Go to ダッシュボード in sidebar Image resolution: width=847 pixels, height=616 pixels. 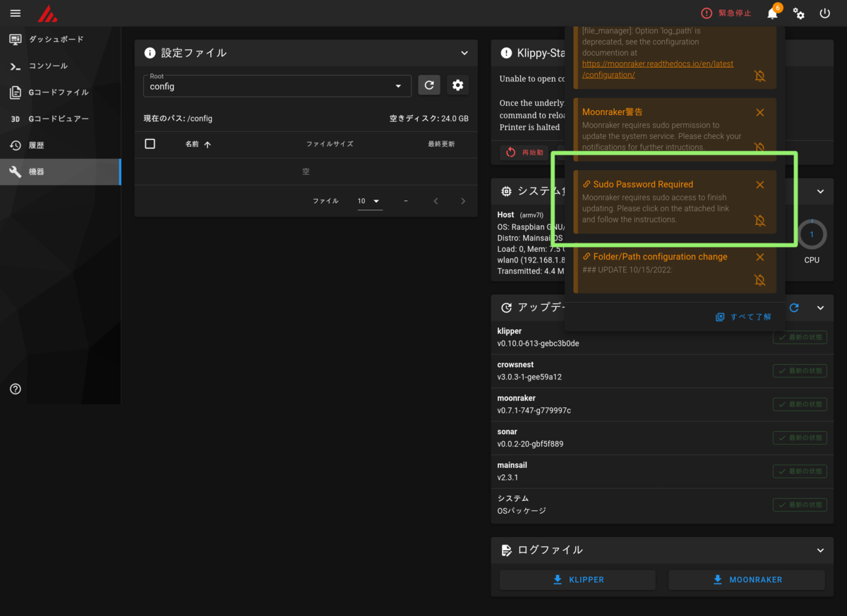coord(60,40)
